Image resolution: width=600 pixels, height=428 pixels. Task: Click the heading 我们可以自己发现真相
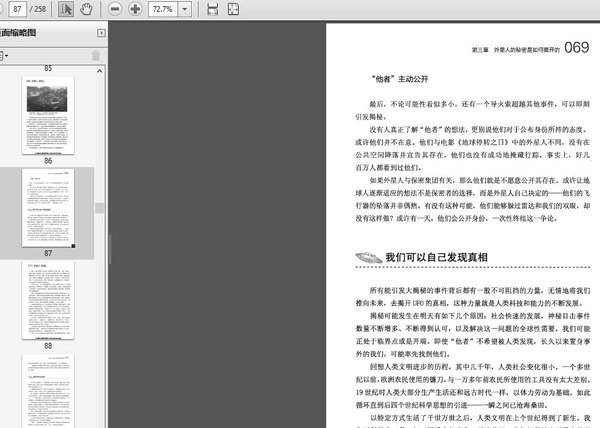436,257
